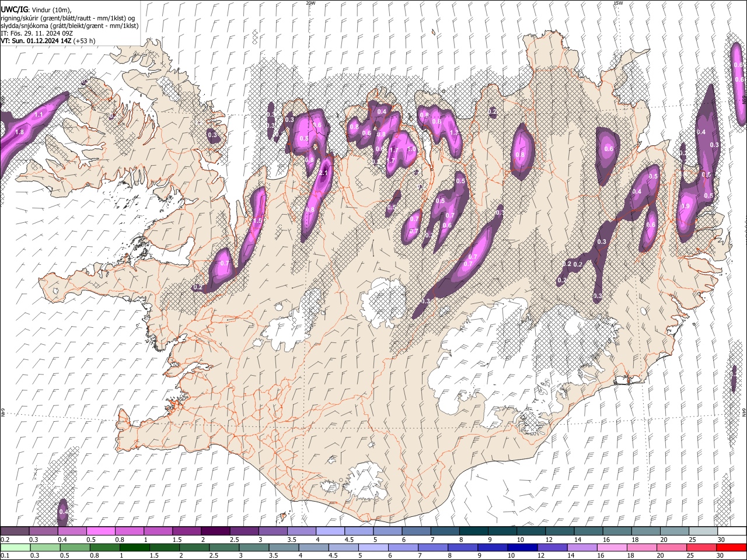
Task: Click the '64N' latitude label on the right edge
Action: coord(744,412)
